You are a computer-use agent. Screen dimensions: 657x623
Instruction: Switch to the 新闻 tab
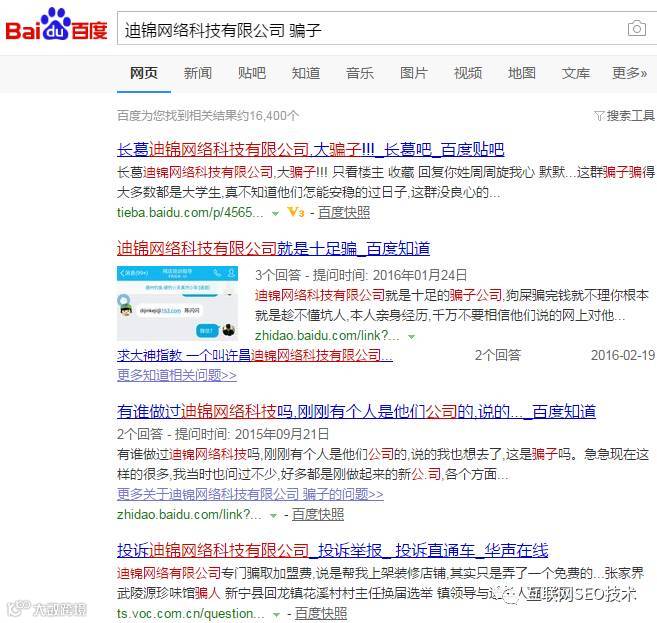198,73
